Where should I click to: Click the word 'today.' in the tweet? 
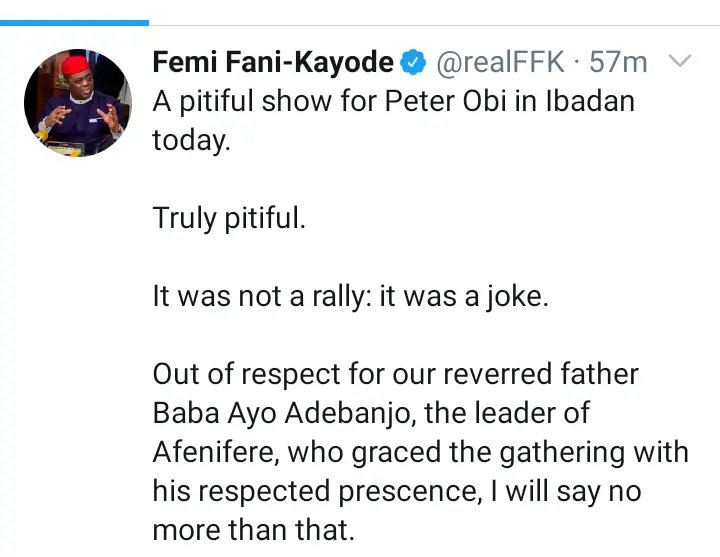(191, 141)
